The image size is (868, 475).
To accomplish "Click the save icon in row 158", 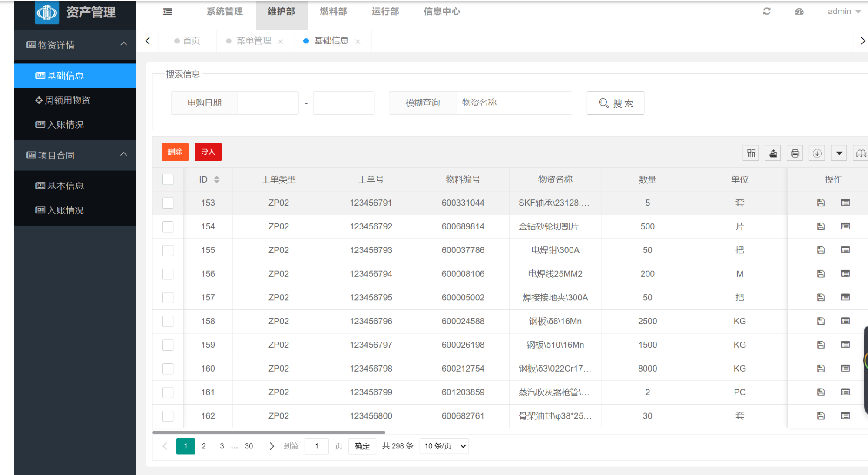I will (x=821, y=321).
